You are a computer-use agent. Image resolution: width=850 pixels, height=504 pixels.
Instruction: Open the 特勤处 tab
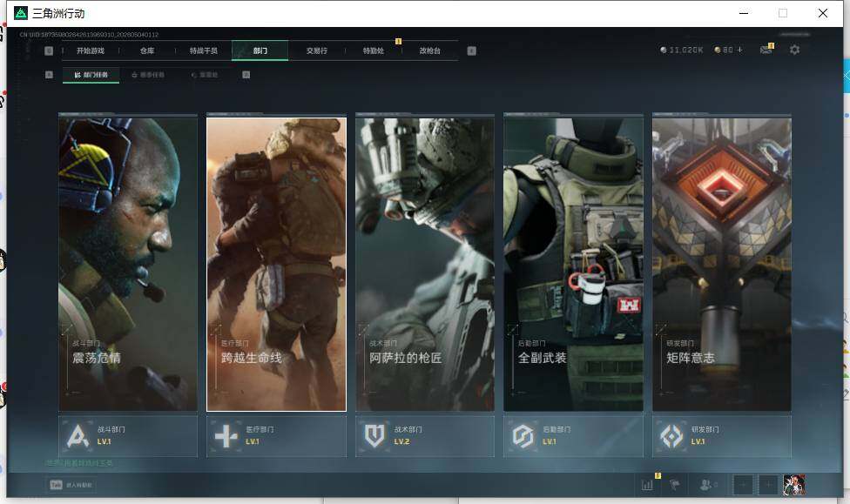374,50
